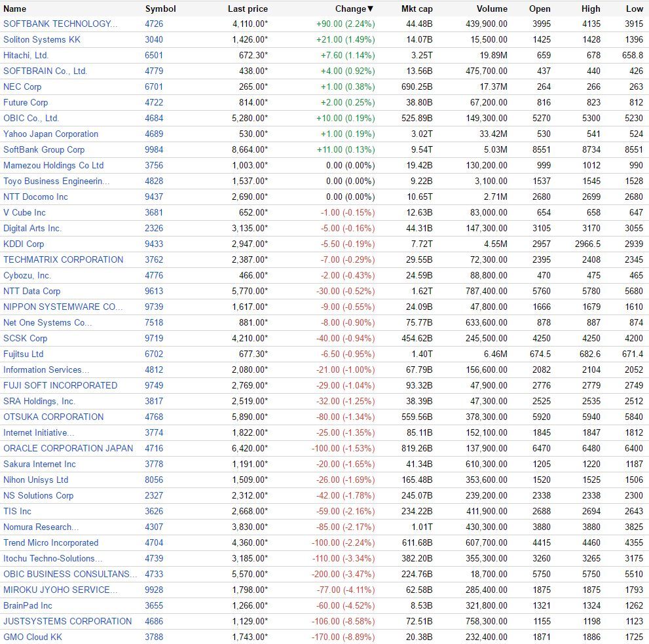Open SCSK Corp link
This screenshot has height=644, width=649.
click(x=26, y=339)
